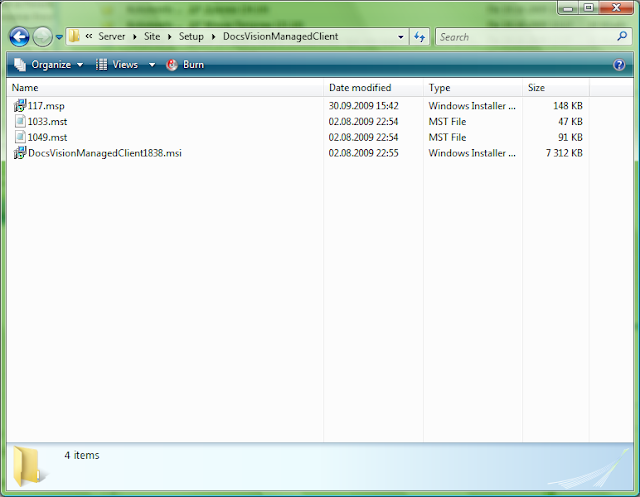Navigate to Server in the breadcrumb
The image size is (640, 497).
111,36
